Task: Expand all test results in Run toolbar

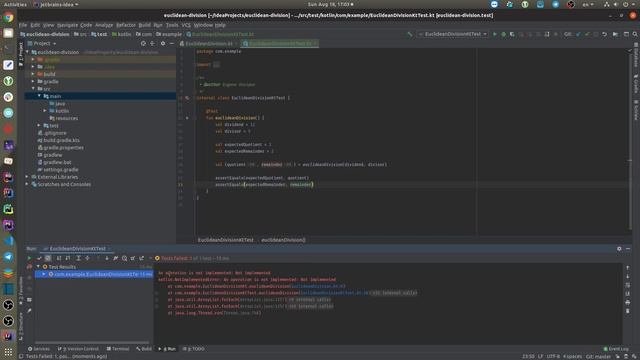Action: tap(78, 258)
